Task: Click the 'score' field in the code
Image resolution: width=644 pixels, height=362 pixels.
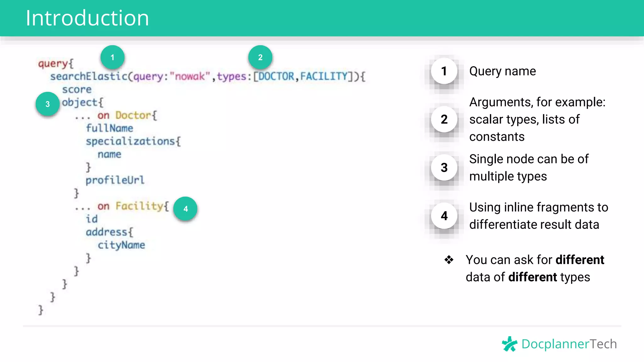Action: pyautogui.click(x=77, y=90)
